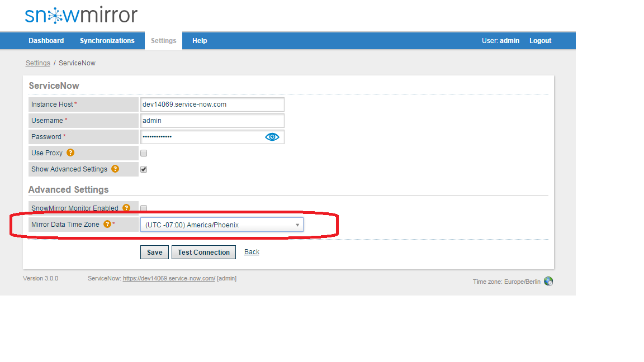644x362 pixels.
Task: Select America/Phoenix from the combo box
Action: pos(222,224)
